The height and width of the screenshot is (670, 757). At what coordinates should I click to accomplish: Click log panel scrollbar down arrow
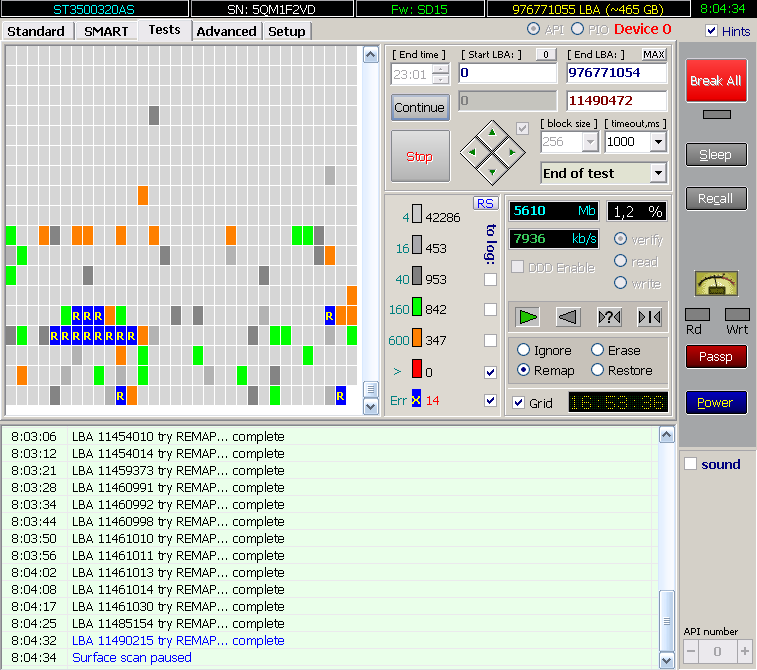tap(667, 660)
